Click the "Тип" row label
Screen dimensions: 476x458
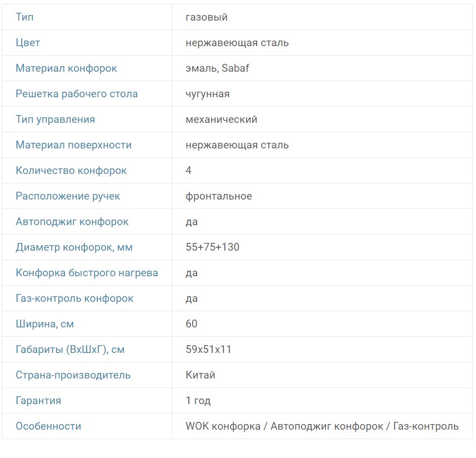point(24,17)
